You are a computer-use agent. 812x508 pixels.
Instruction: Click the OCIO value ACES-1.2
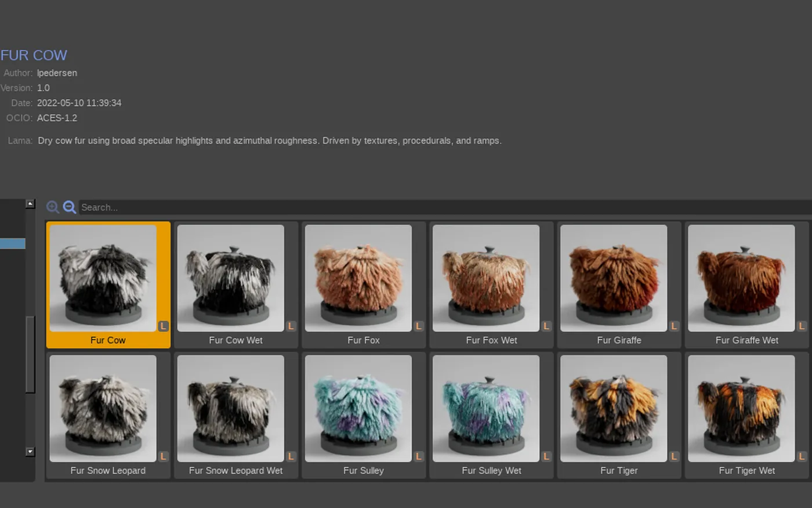point(57,118)
